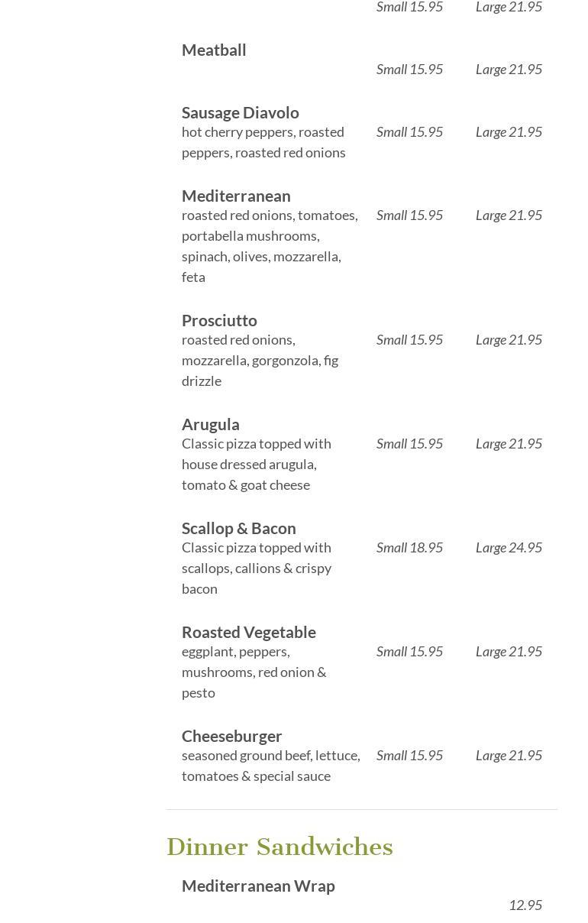Image resolution: width=588 pixels, height=923 pixels.
Task: Click Sausage Diavolo's hot cherry peppers description
Action: pos(263,142)
